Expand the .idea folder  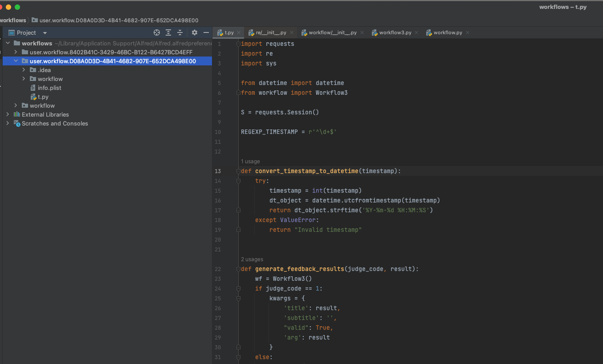pyautogui.click(x=24, y=70)
